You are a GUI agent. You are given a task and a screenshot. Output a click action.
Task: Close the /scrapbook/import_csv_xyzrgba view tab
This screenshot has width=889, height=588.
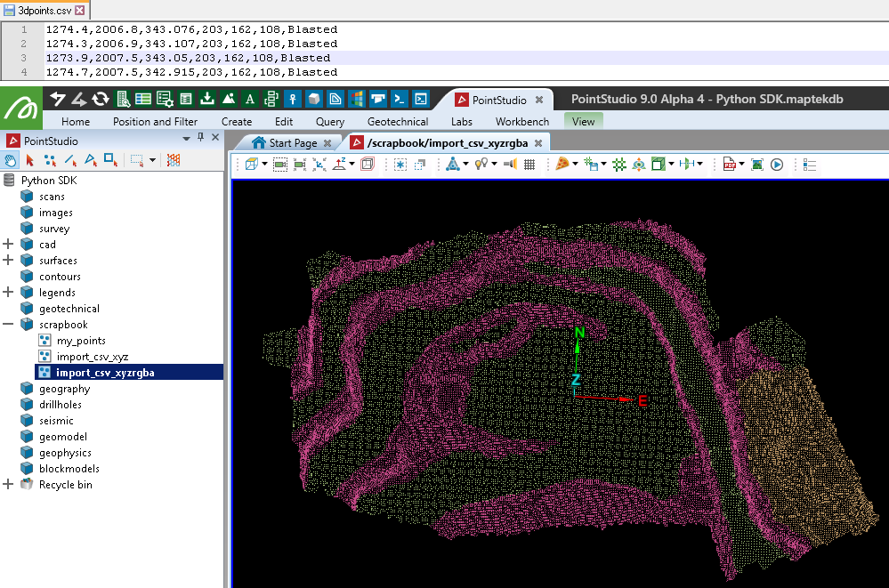point(538,143)
